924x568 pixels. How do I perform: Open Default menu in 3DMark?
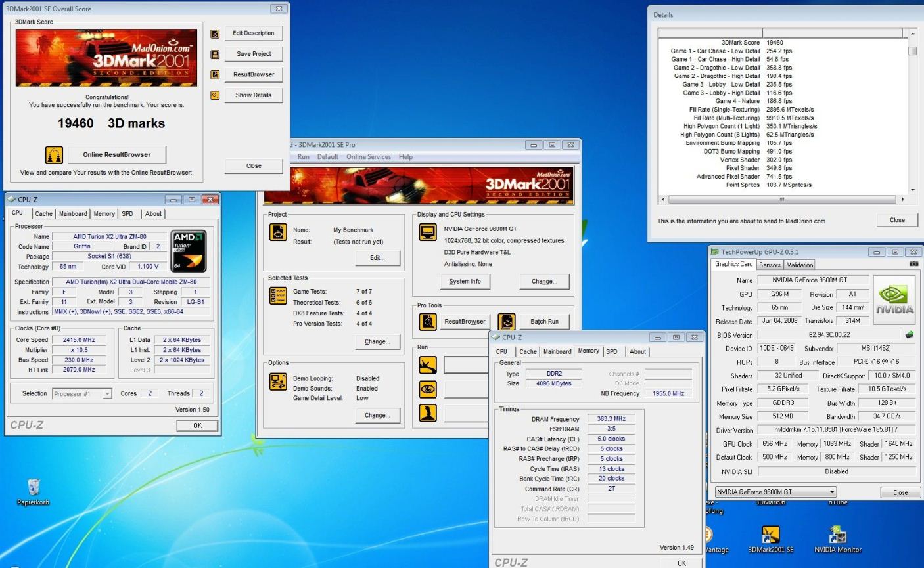point(328,157)
